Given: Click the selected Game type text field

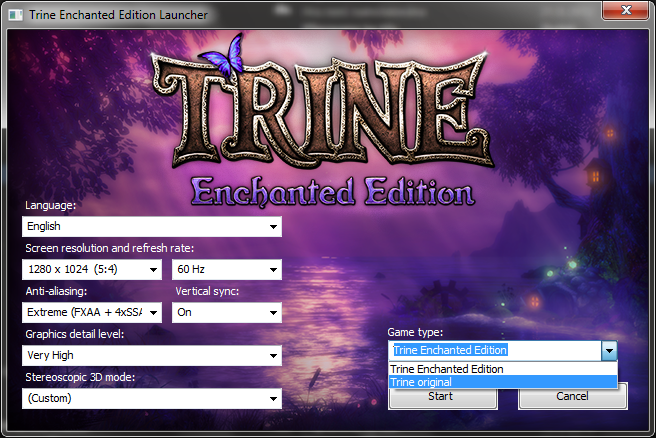Looking at the screenshot, I should click(495, 351).
